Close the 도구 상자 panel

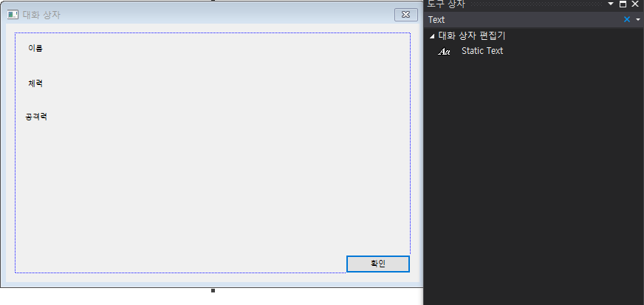(x=635, y=4)
